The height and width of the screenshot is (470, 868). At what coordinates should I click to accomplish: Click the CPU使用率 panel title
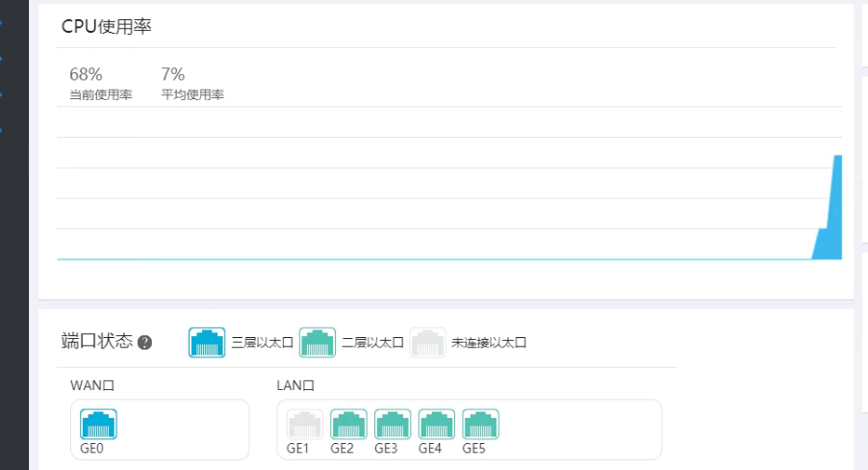click(107, 26)
